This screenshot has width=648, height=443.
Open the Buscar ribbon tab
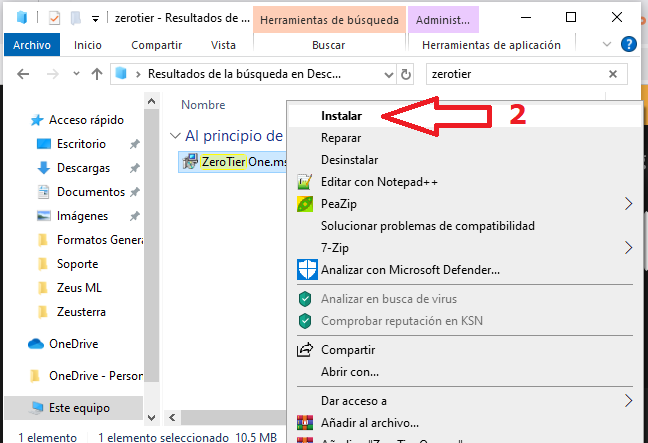pos(329,45)
